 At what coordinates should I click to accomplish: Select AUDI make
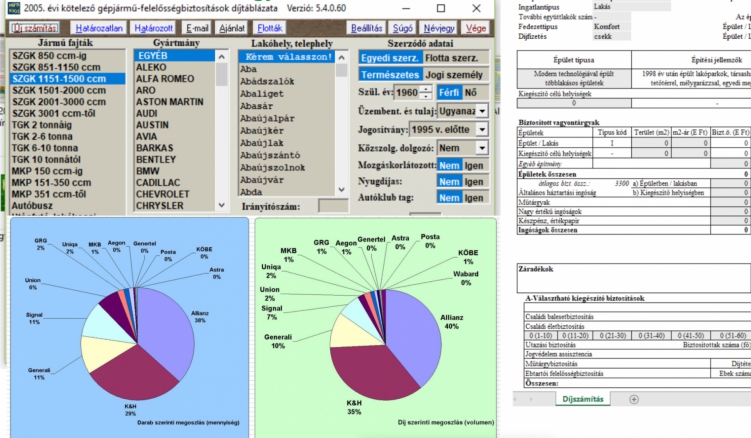click(174, 113)
